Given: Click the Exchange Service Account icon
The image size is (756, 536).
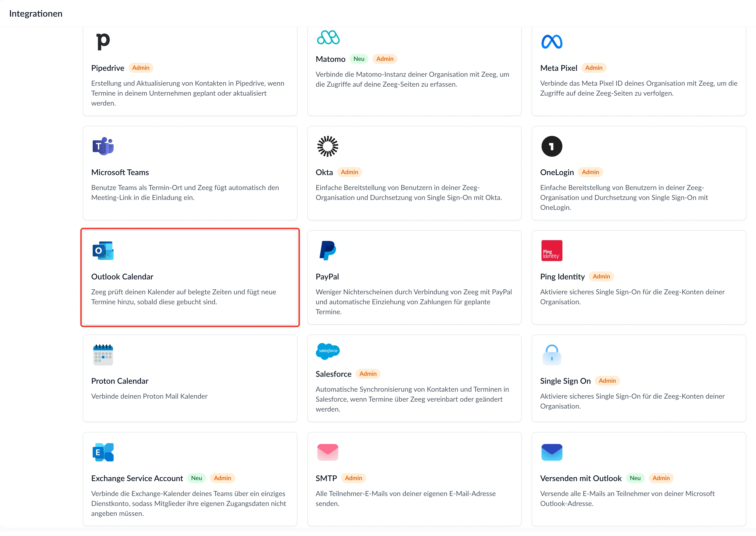Looking at the screenshot, I should pyautogui.click(x=103, y=452).
